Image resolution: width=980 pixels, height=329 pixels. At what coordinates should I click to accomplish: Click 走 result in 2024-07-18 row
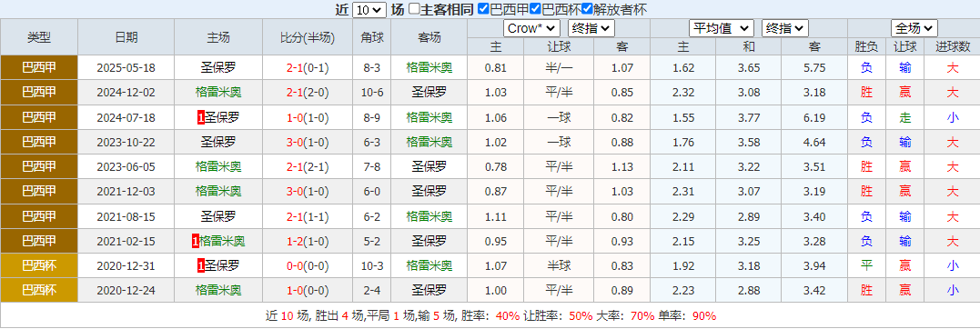click(x=905, y=117)
